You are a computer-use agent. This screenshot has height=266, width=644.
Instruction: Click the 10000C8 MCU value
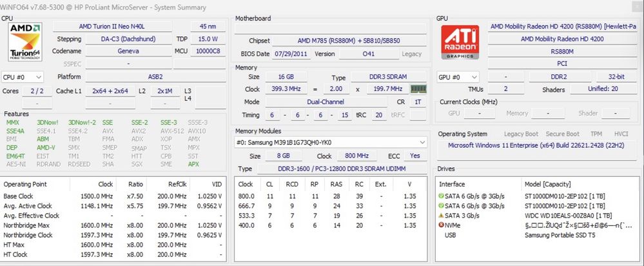208,52
